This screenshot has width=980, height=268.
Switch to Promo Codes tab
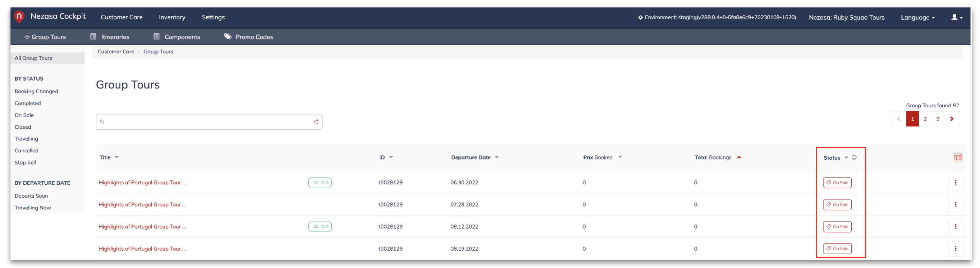[249, 37]
